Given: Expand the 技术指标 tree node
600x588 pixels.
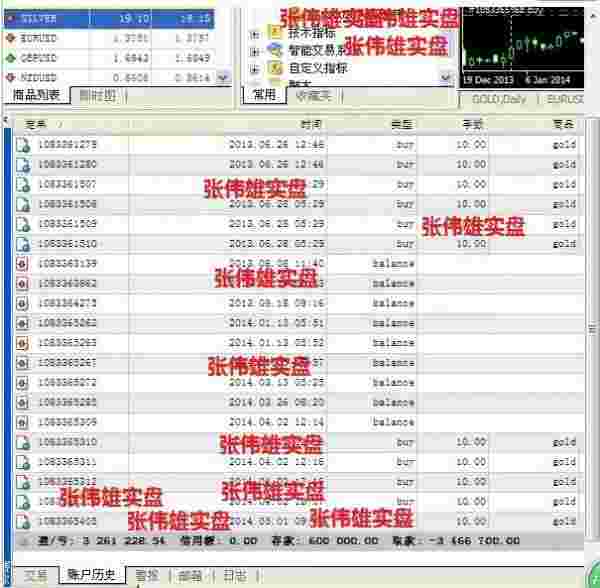Looking at the screenshot, I should point(254,35).
